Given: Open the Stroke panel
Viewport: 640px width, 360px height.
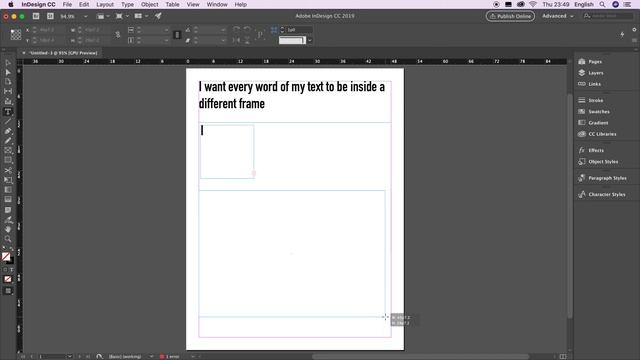Looking at the screenshot, I should (591, 100).
